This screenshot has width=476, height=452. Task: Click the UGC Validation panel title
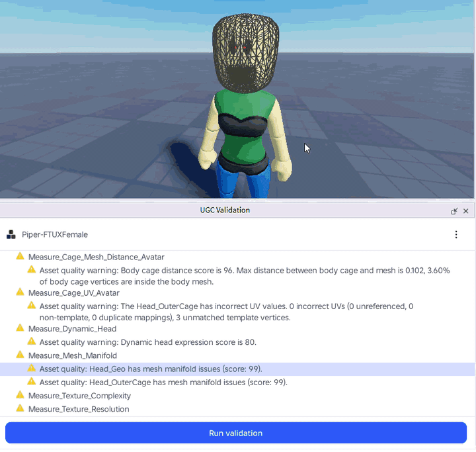pos(225,210)
